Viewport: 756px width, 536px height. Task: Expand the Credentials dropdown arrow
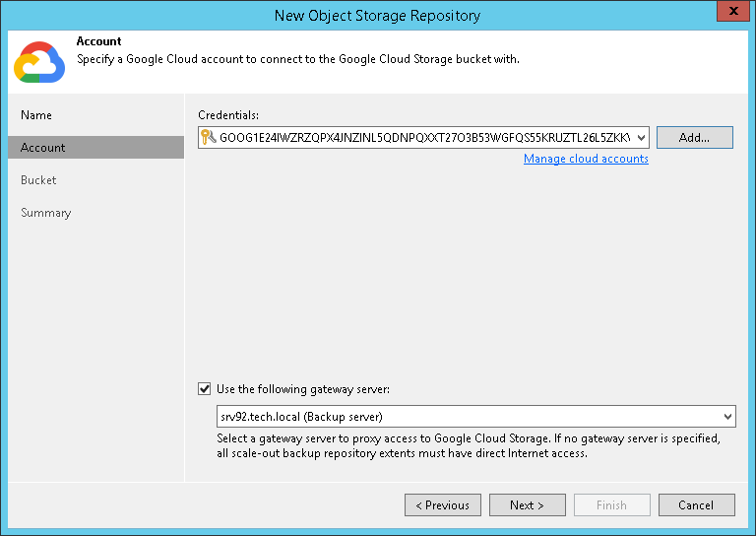[x=642, y=138]
